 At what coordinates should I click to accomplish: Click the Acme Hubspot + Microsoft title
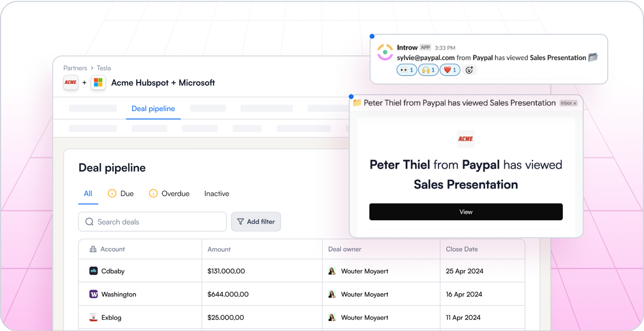point(163,83)
